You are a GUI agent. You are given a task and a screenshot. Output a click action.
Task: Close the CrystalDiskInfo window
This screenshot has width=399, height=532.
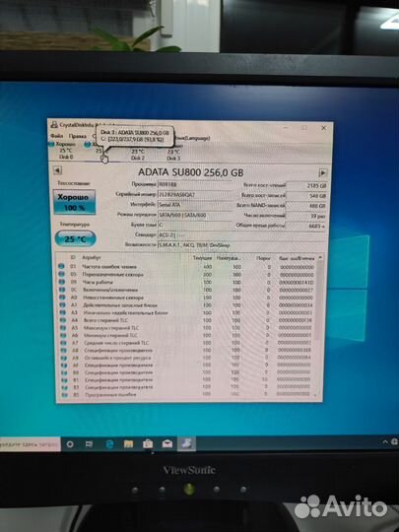[x=324, y=128]
